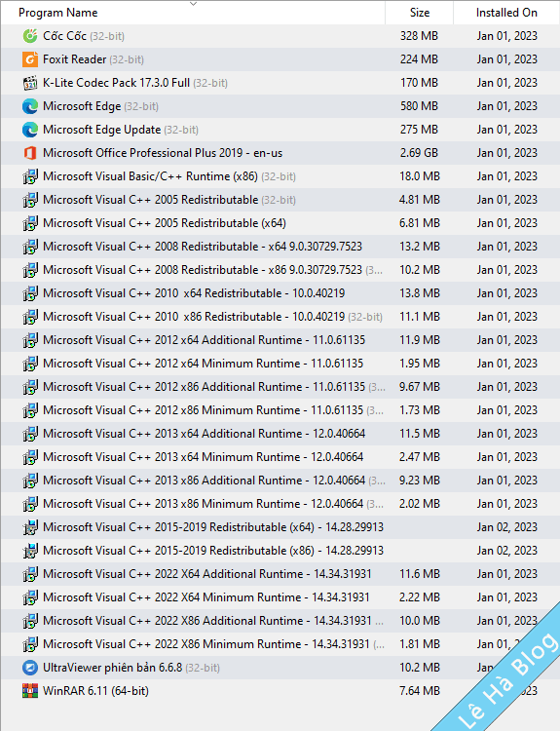This screenshot has width=560, height=731.
Task: Click icon of Visual C++ 2015-2019 Redistributable (x86)
Action: click(x=30, y=551)
